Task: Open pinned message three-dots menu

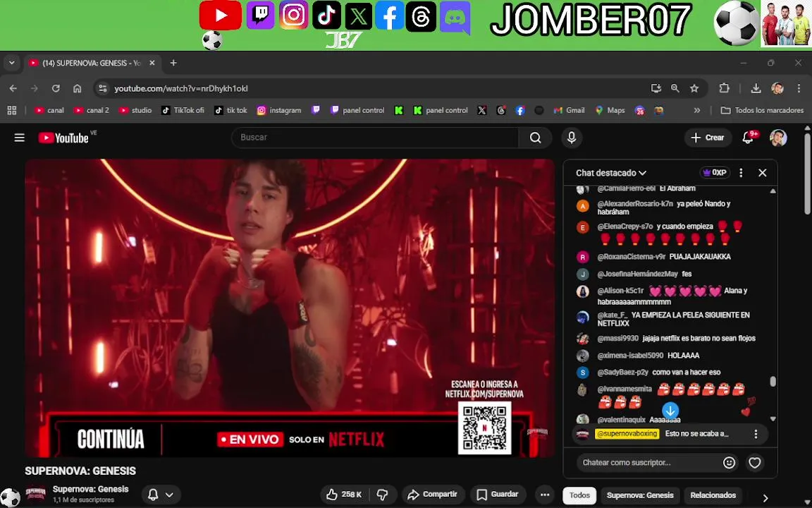Action: click(756, 434)
